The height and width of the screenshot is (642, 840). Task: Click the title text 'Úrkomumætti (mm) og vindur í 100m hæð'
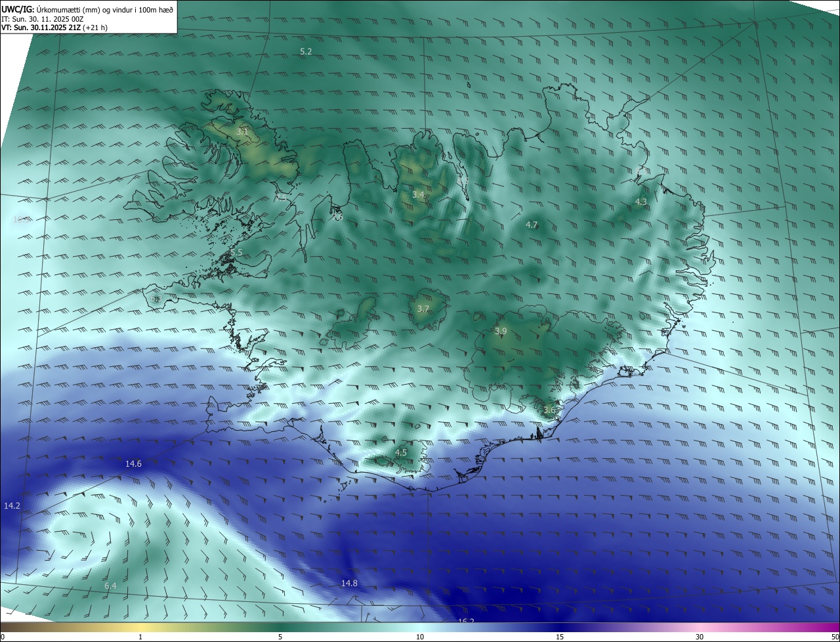(105, 9)
